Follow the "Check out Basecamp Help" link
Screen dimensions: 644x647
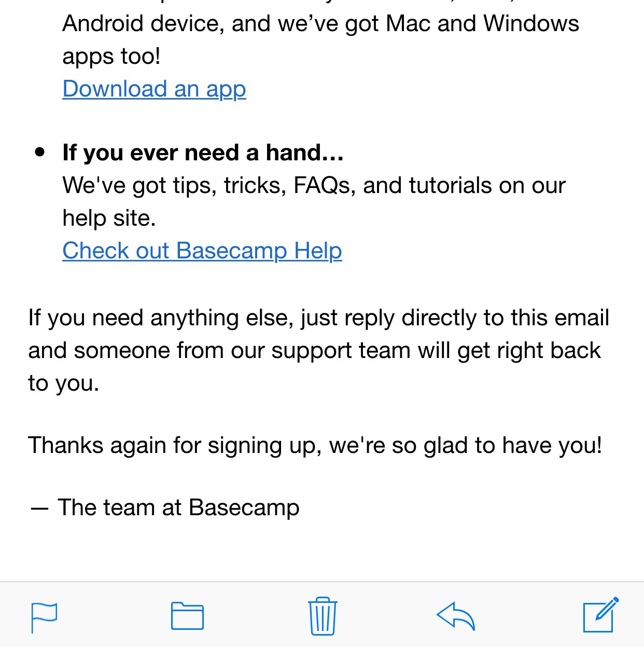pyautogui.click(x=202, y=251)
